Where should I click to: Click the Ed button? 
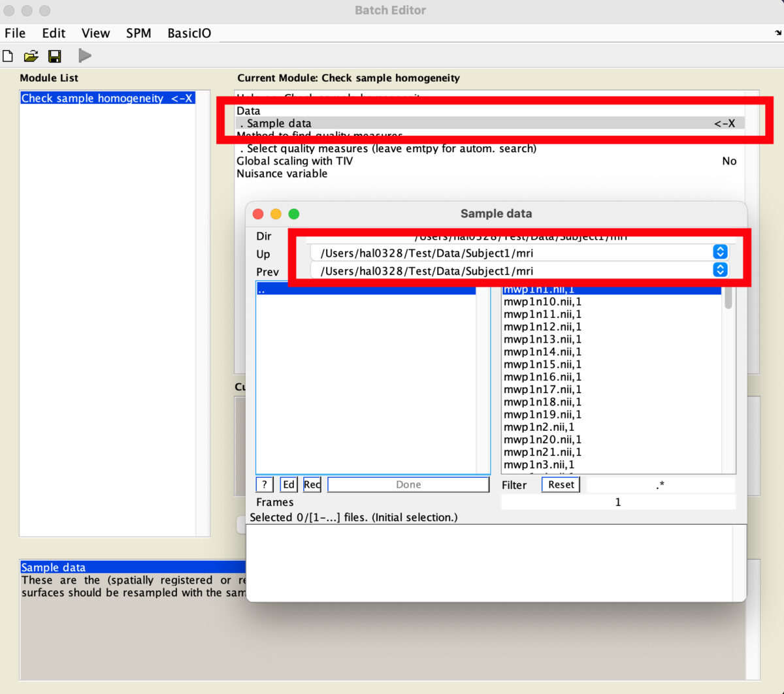pyautogui.click(x=289, y=484)
